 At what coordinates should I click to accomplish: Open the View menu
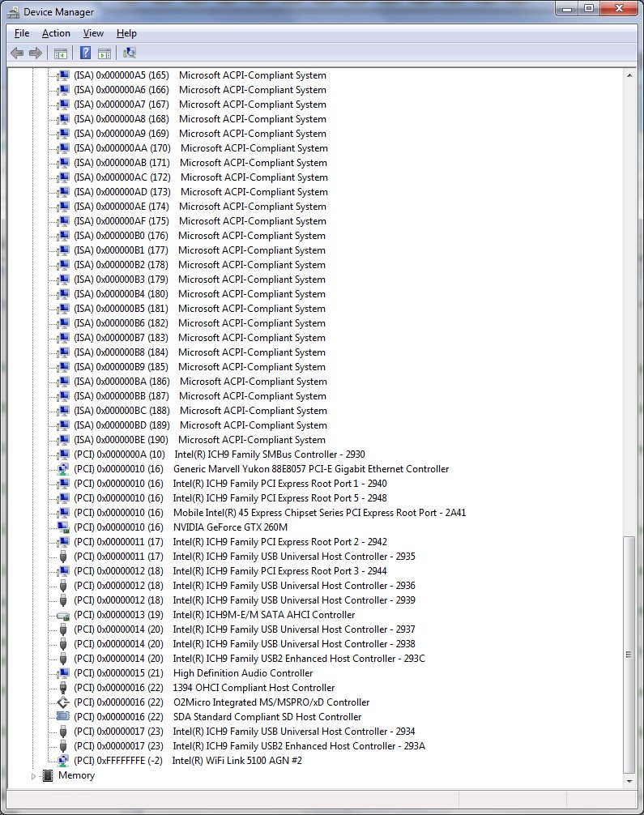(x=93, y=33)
